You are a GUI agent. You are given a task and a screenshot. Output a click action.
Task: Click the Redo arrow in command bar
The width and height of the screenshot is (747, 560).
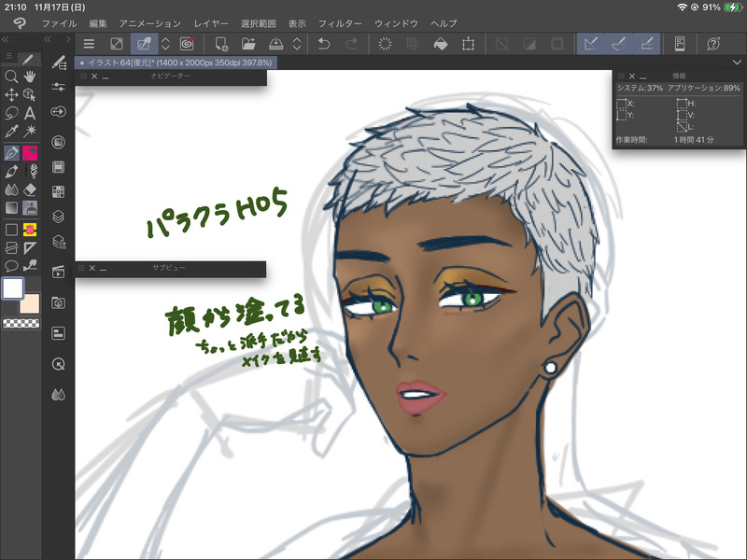pos(352,44)
